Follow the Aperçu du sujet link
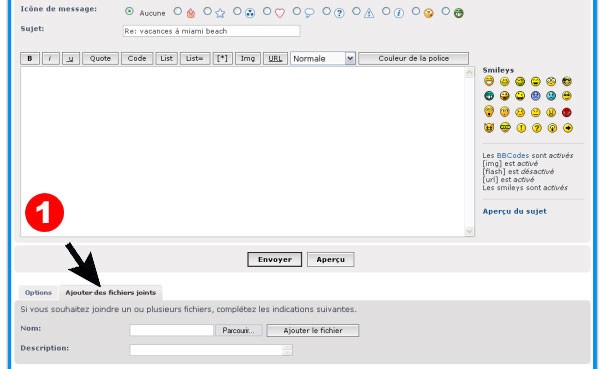Screen dimensions: 600x369 514,211
